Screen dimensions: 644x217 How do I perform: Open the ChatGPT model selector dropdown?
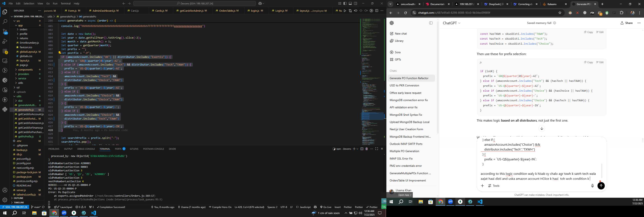click(x=451, y=23)
